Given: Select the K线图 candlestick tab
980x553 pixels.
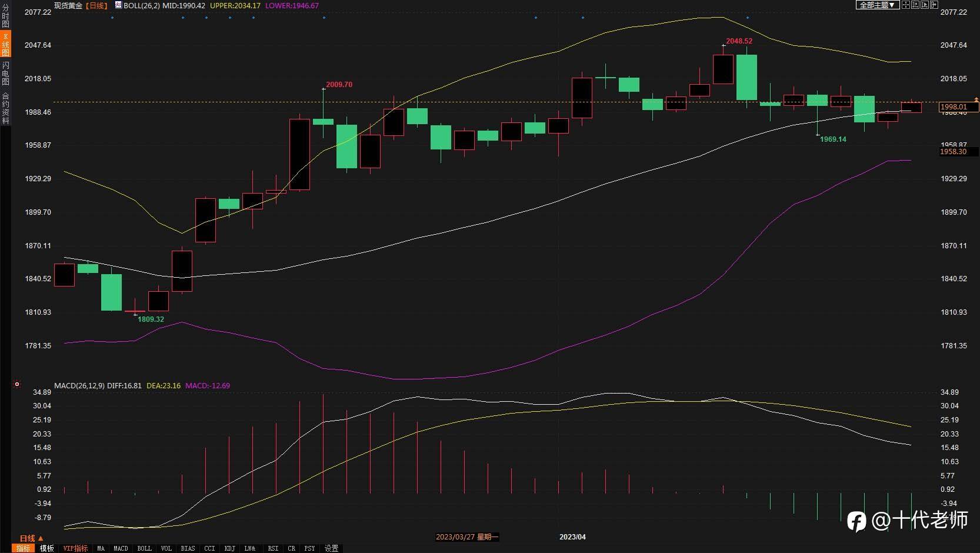Looking at the screenshot, I should 5,45.
